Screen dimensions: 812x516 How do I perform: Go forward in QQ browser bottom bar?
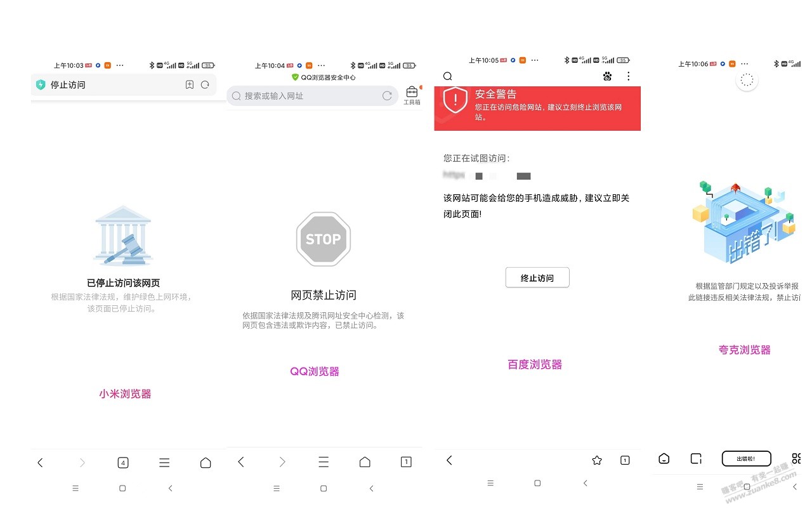coord(282,462)
